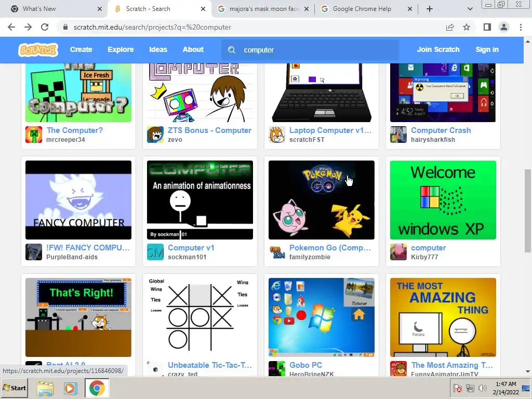Click the Sign in link
Screen dimensions: 532x399
click(x=487, y=49)
